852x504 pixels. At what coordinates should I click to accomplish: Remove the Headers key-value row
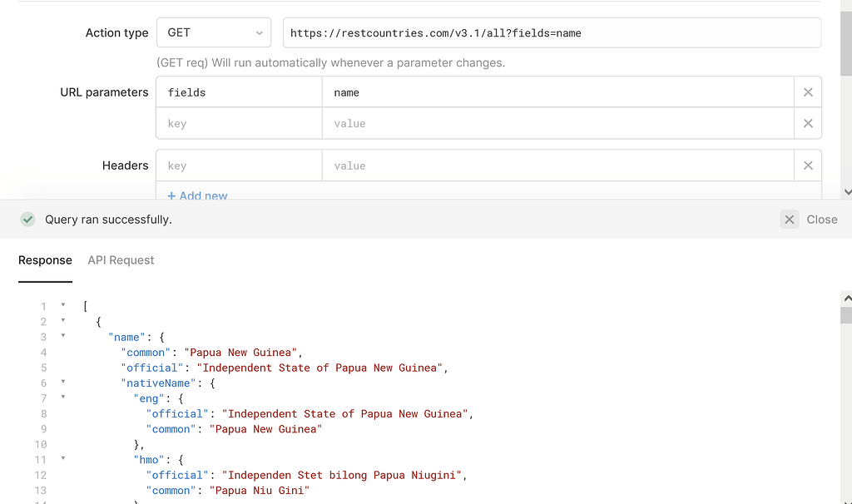(x=808, y=166)
